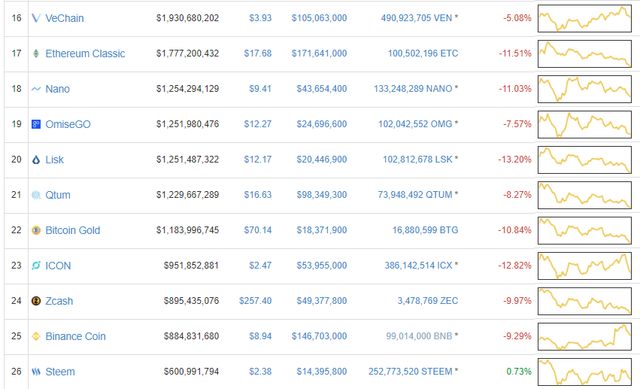Click the Bitcoin Gold logo icon
The image size is (640, 389).
tap(36, 230)
